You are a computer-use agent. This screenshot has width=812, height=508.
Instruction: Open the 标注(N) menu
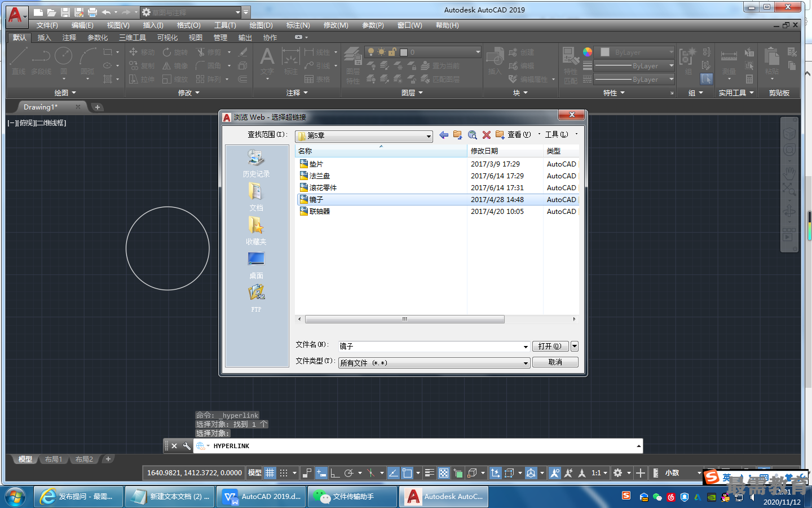pyautogui.click(x=298, y=25)
